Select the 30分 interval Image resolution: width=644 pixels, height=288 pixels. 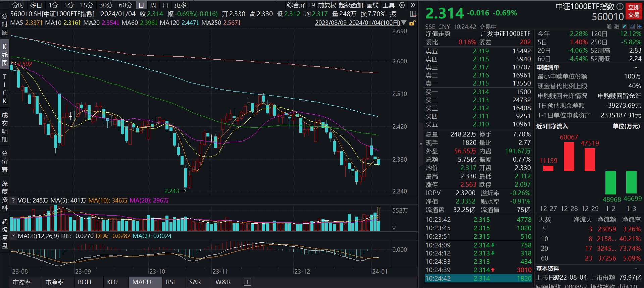point(106,5)
